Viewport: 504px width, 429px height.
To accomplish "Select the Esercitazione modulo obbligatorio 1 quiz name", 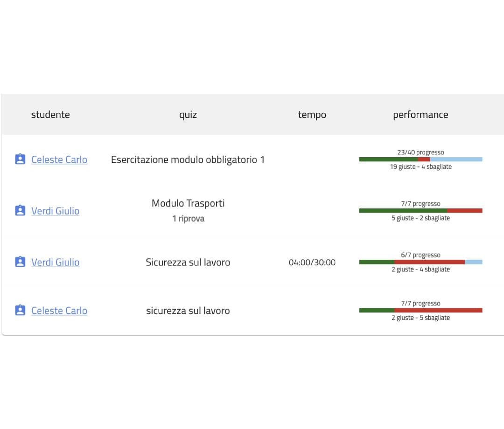I will click(x=188, y=159).
